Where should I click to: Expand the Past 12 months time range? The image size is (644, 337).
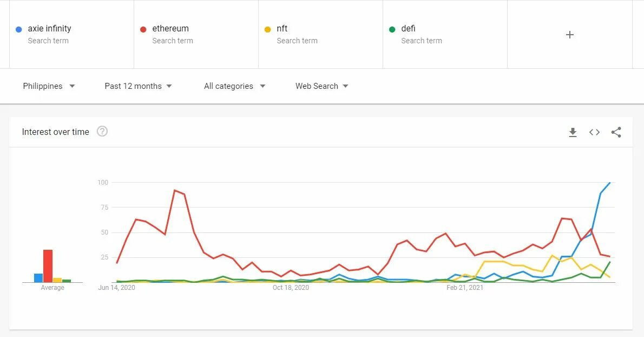click(138, 86)
